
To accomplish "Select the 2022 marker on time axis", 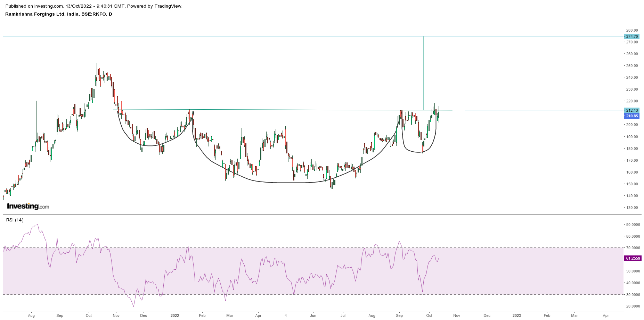I will pos(174,315).
